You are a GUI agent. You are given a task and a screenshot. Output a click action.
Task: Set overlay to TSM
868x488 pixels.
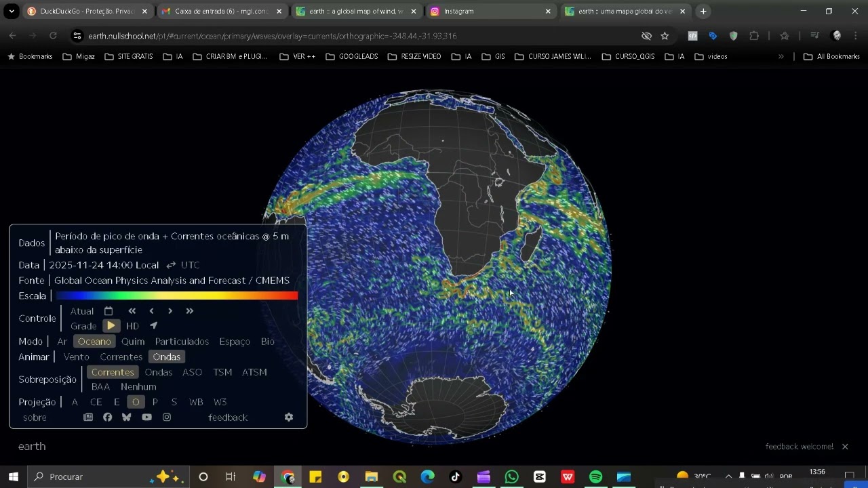tap(222, 372)
